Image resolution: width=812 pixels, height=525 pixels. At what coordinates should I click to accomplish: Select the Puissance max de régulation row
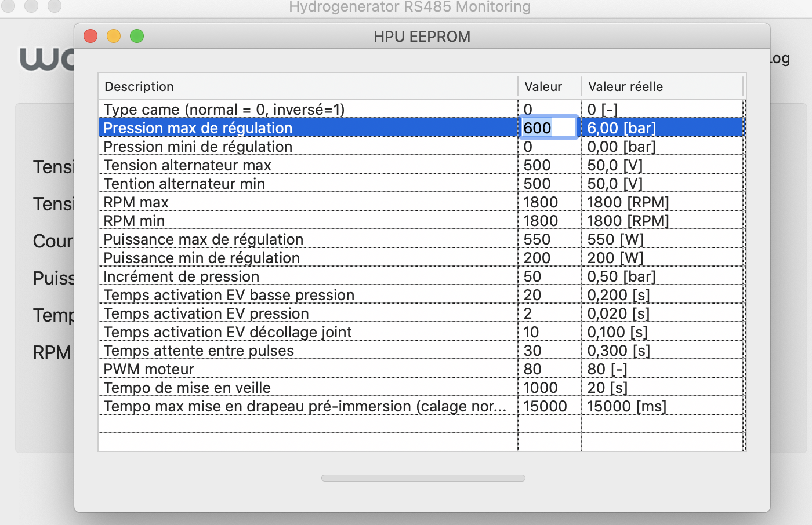pyautogui.click(x=421, y=239)
